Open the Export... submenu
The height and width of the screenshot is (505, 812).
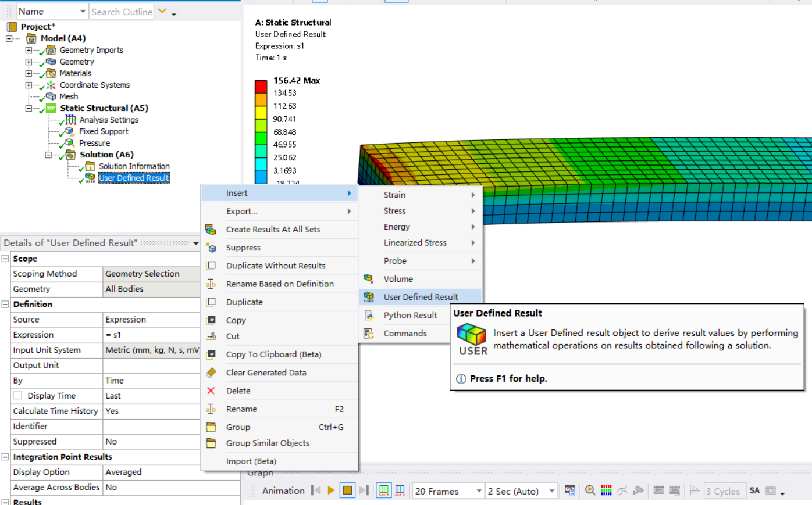[x=279, y=212]
